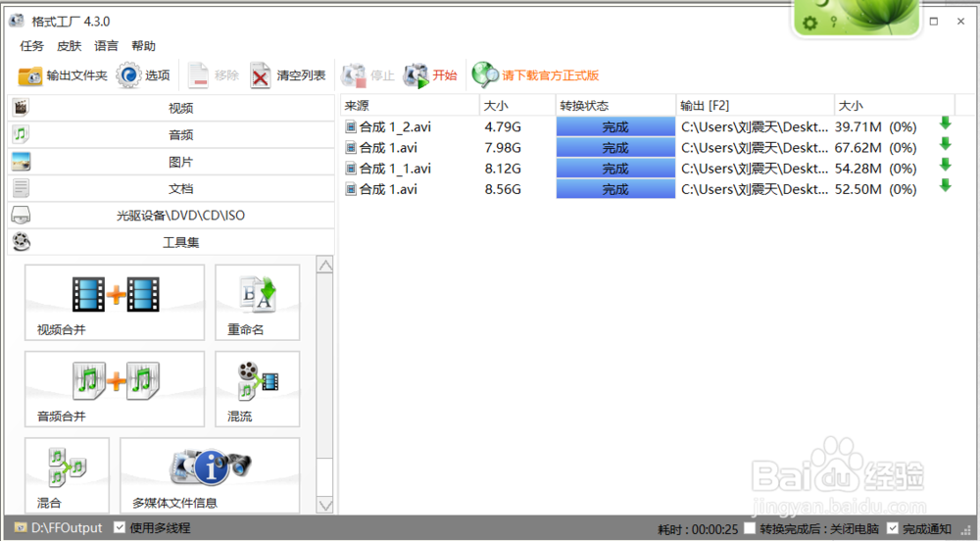Click the 移除 remove toolbar button
This screenshot has height=541, width=980.
coord(213,75)
